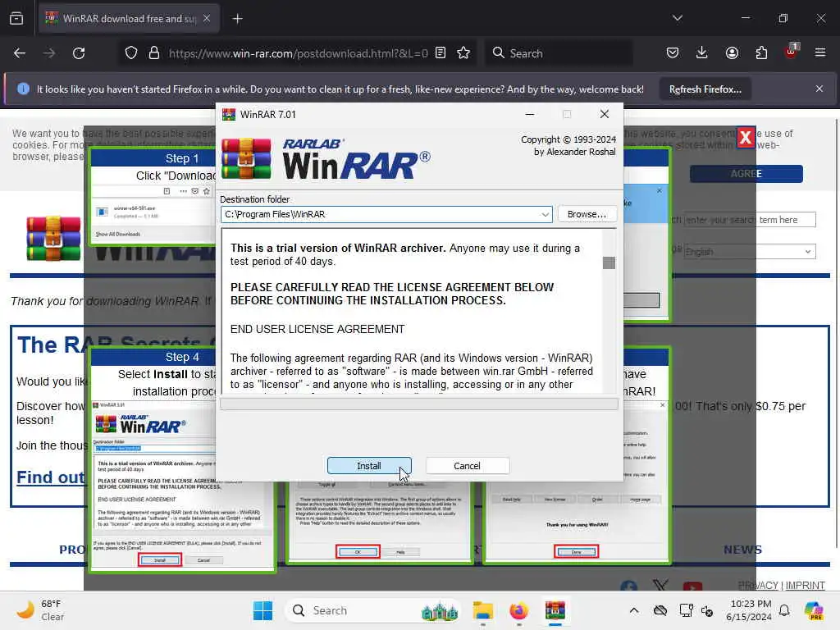Click the Install button in WinRAR setup
Screen dimensions: 840x630
[369, 466]
